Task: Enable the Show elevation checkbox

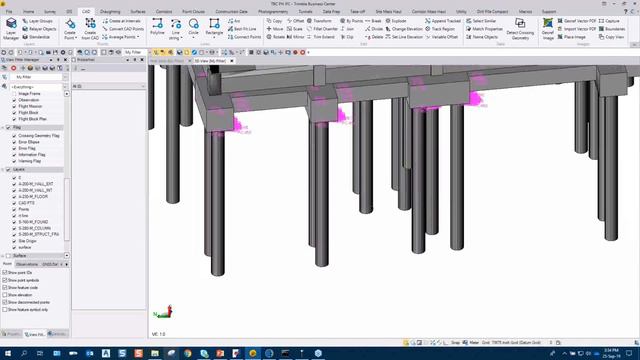Action: (5, 295)
